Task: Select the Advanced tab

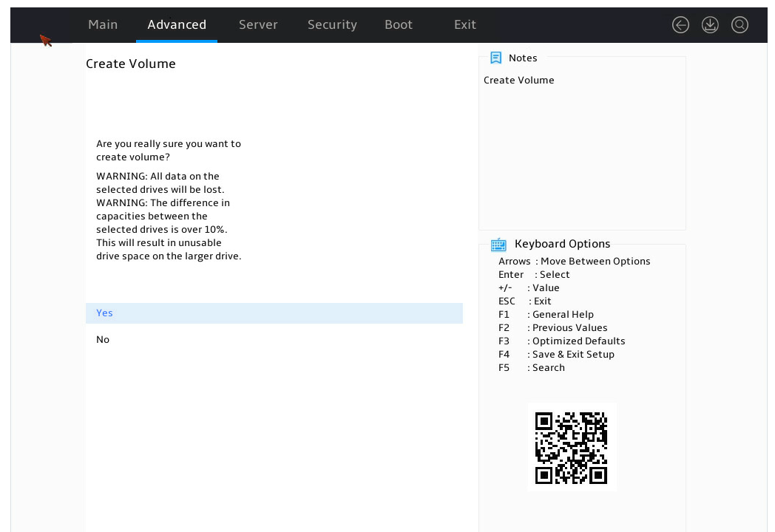Action: pyautogui.click(x=177, y=24)
